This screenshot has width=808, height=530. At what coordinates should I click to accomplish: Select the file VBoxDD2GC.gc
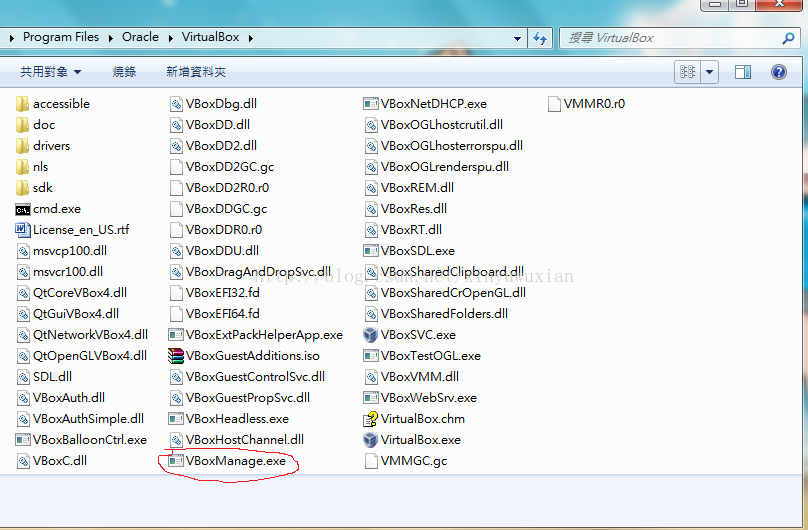pos(222,167)
